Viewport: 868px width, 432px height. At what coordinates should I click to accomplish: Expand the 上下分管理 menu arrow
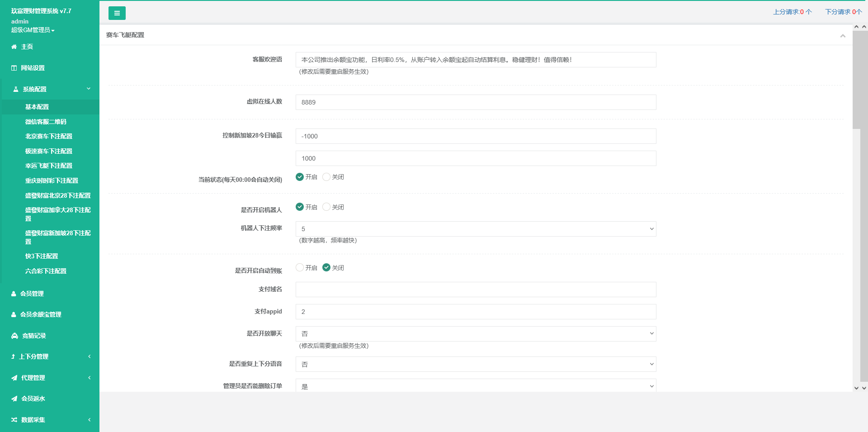coord(90,356)
